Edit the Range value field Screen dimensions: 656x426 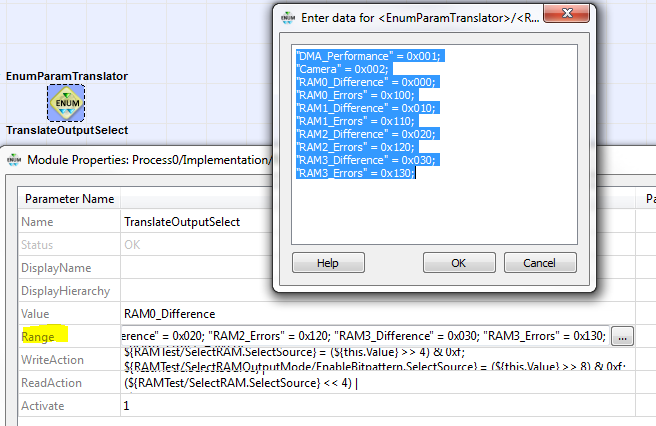click(x=365, y=336)
